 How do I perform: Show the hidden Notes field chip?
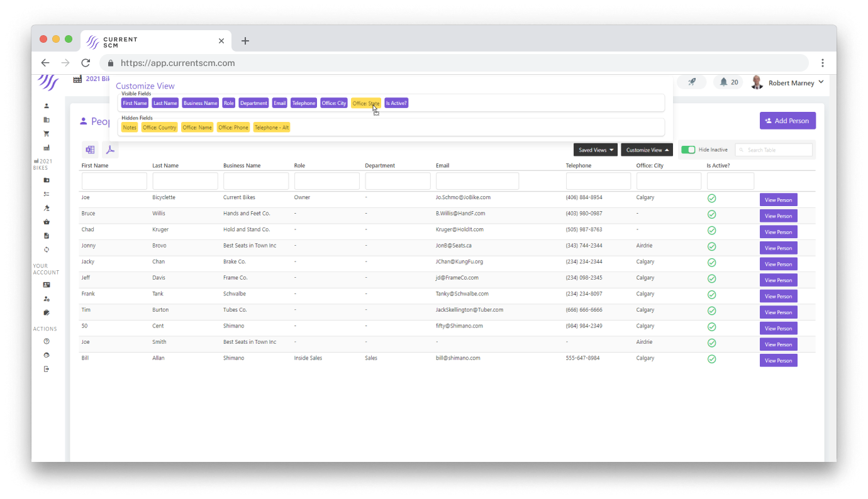pyautogui.click(x=130, y=127)
